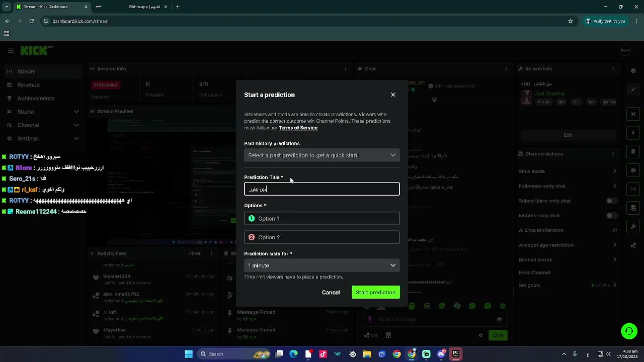This screenshot has height=362, width=644.
Task: Open chat settings gear icon
Action: tap(480, 335)
